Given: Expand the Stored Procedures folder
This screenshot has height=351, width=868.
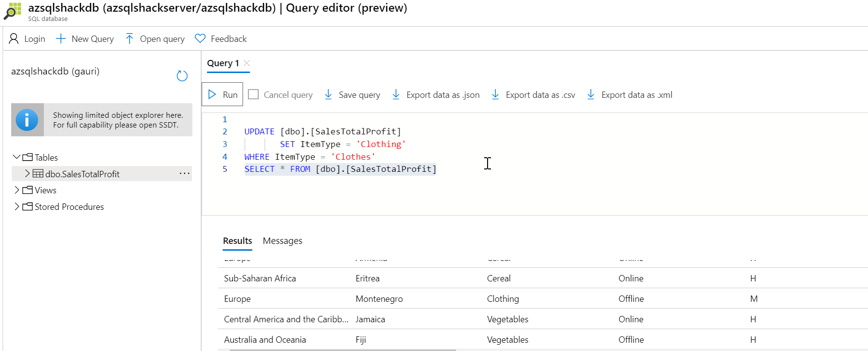Looking at the screenshot, I should pos(17,206).
